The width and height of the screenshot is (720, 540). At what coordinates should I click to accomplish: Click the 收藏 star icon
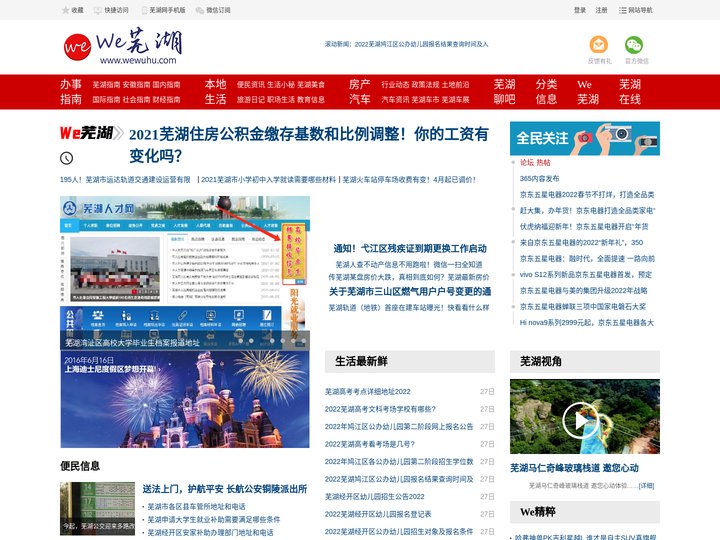pos(65,10)
